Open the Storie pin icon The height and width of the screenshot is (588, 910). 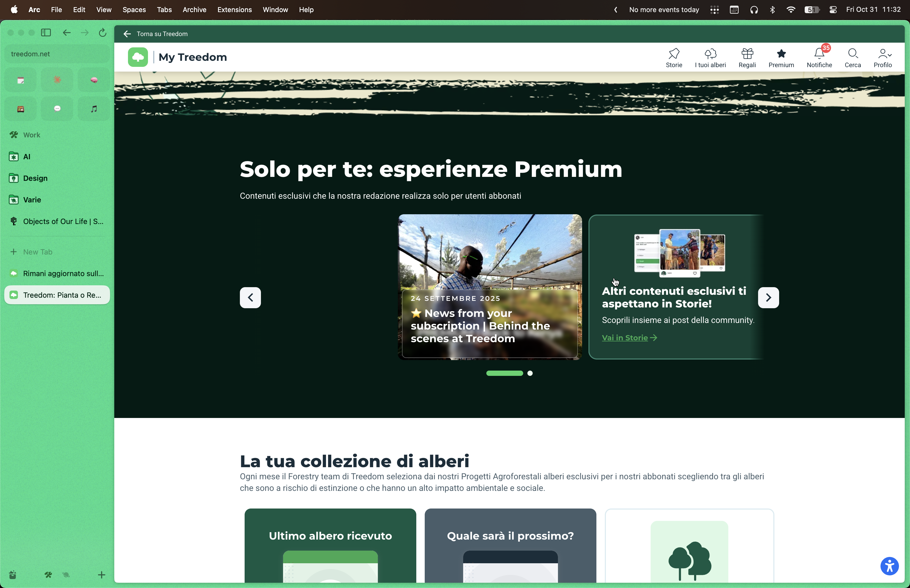click(674, 54)
